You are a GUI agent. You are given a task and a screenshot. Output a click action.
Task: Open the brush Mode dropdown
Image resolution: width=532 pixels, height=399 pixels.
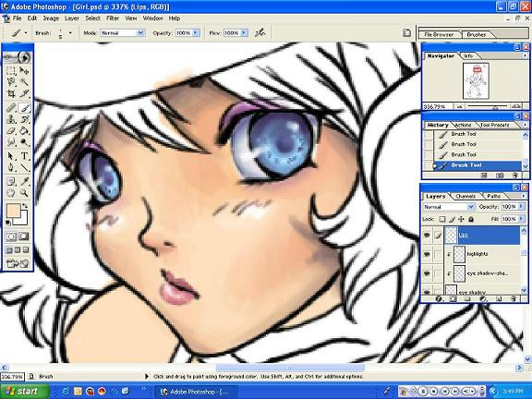click(140, 33)
